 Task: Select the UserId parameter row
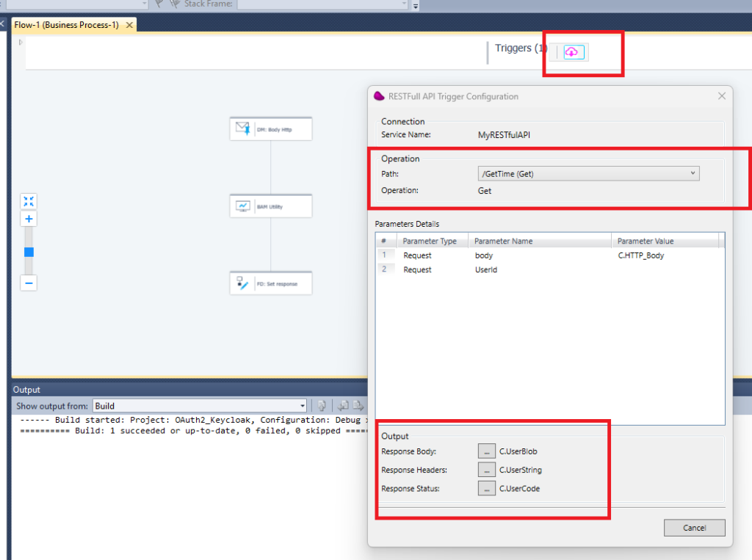(485, 270)
